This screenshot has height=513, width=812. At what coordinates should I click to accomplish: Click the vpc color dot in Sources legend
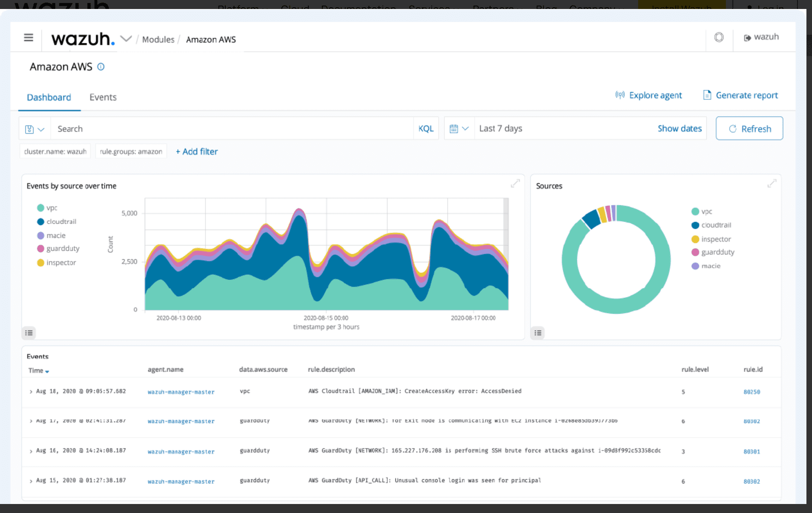(x=695, y=211)
